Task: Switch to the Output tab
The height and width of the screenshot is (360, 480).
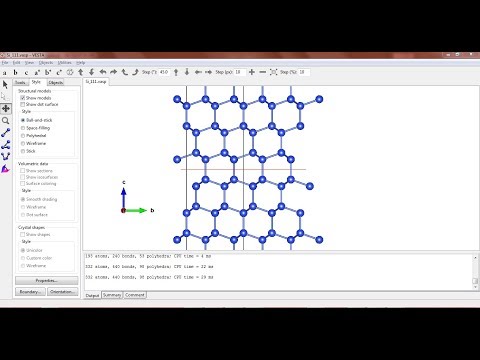Action: click(x=92, y=296)
